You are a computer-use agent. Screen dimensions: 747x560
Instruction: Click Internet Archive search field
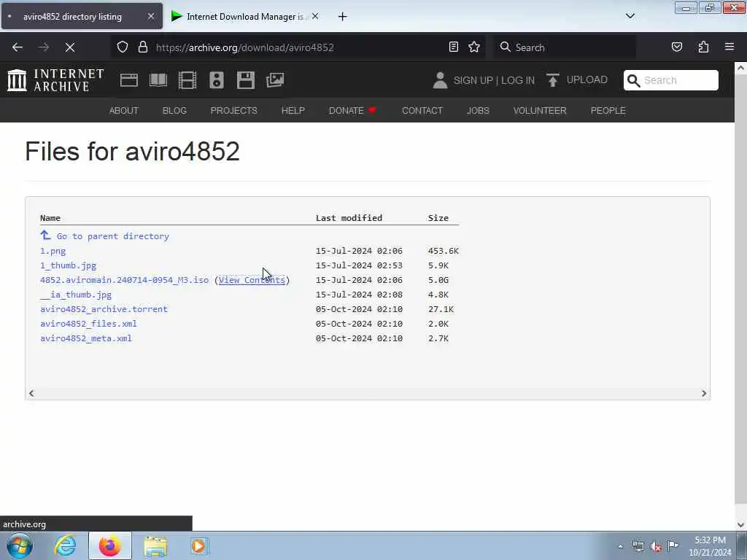pyautogui.click(x=671, y=80)
